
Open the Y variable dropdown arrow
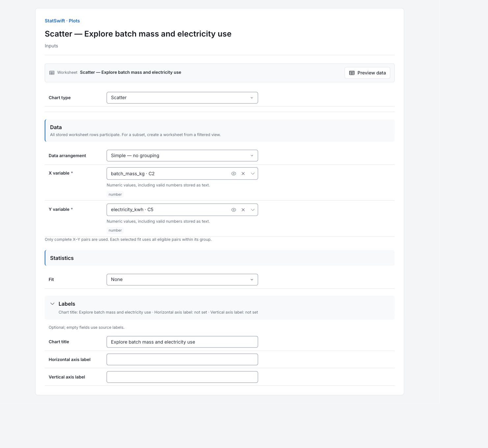253,210
